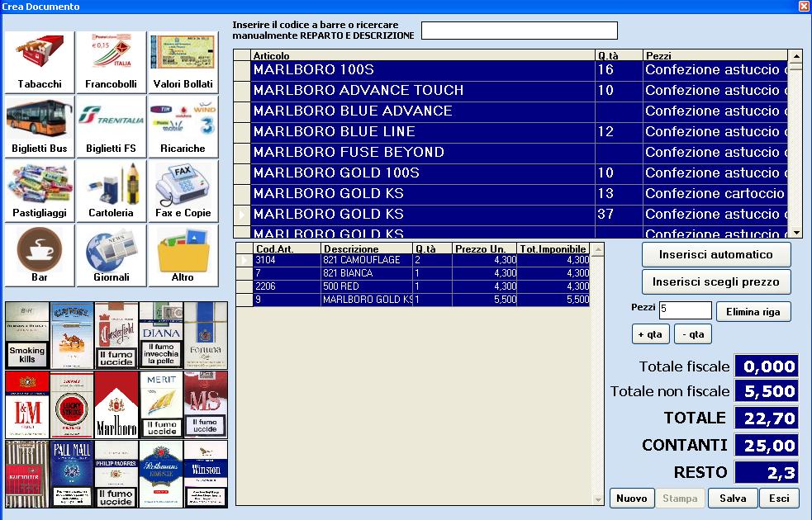Select the MARLBORO ADVANCE TOUCH row
The image size is (812, 520).
point(510,91)
